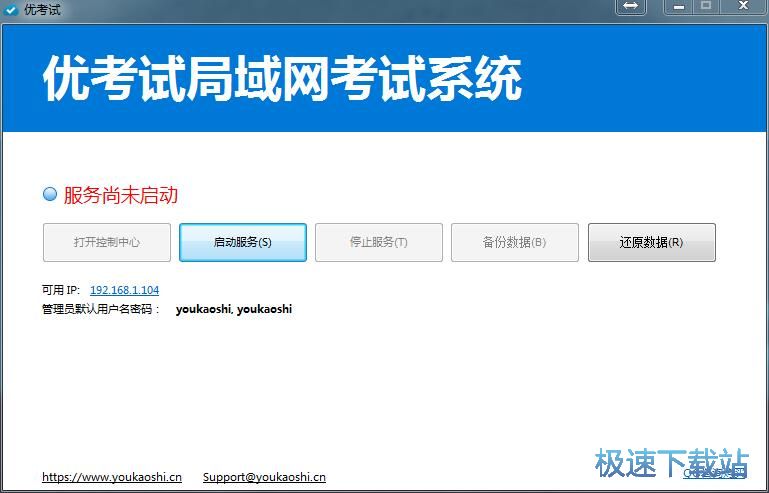Click the 打开控制中心 button
The width and height of the screenshot is (769, 493).
107,242
